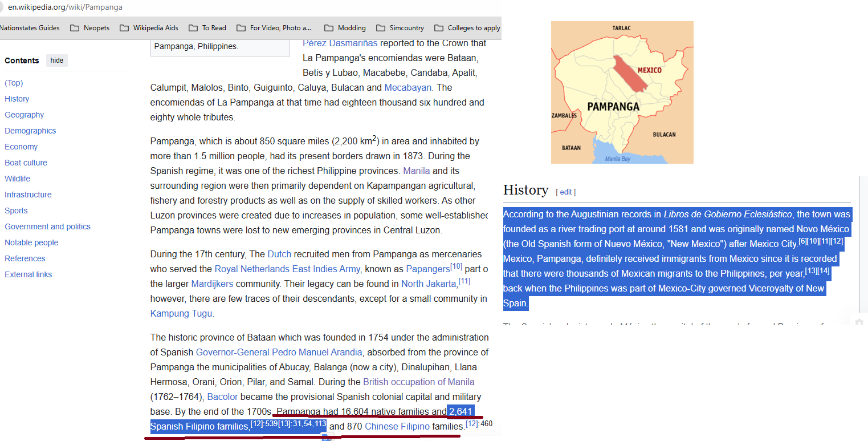868x441 pixels.
Task: Open the Mexico, Pampanga map image
Action: [x=622, y=92]
